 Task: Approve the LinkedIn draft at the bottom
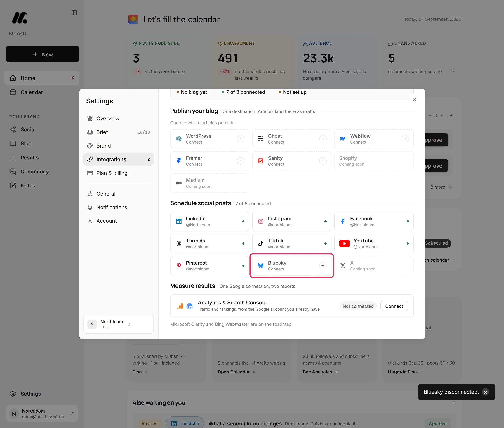point(438,423)
